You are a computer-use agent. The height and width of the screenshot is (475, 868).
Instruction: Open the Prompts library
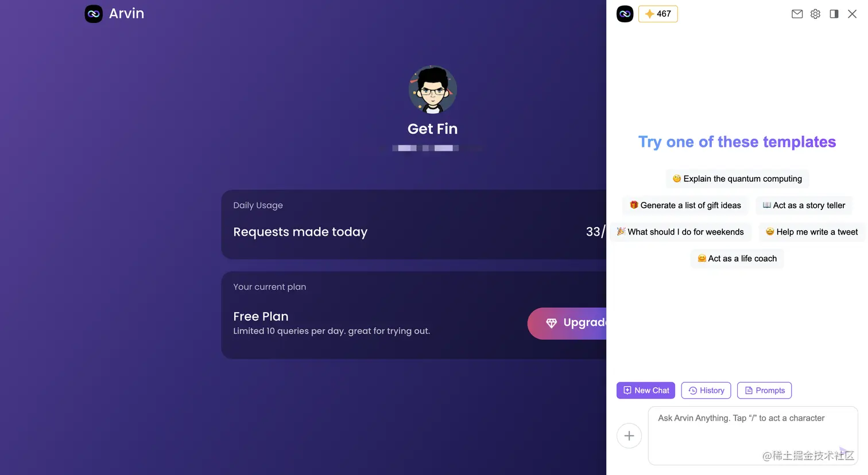point(765,390)
